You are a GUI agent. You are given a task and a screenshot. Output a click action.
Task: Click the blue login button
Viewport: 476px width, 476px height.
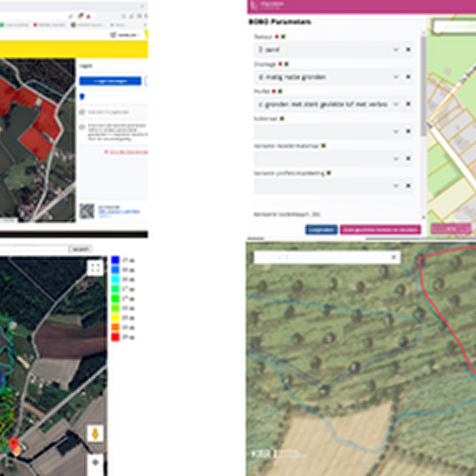110,81
